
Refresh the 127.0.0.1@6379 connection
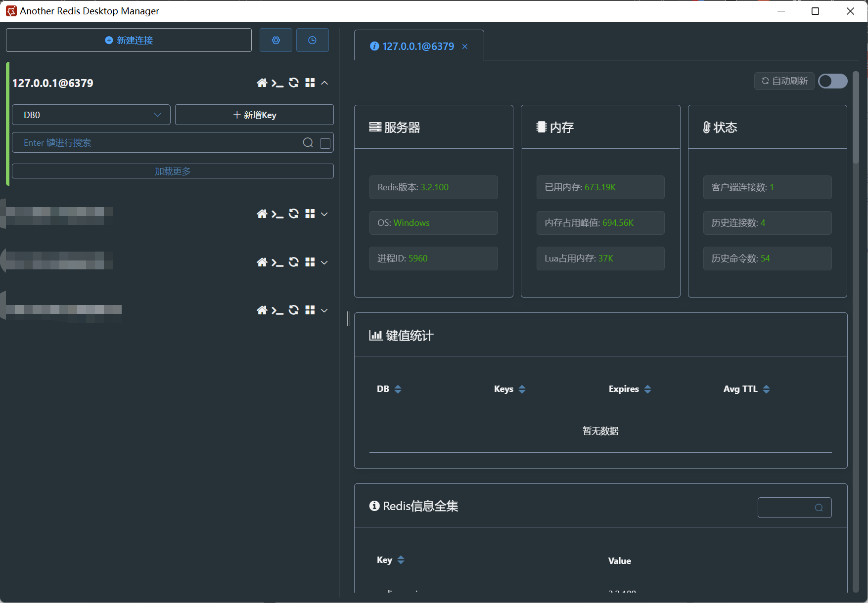(294, 83)
